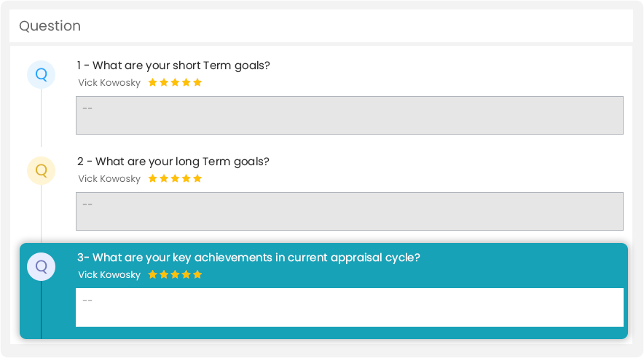Click the purple Q icon for question 3

point(41,266)
